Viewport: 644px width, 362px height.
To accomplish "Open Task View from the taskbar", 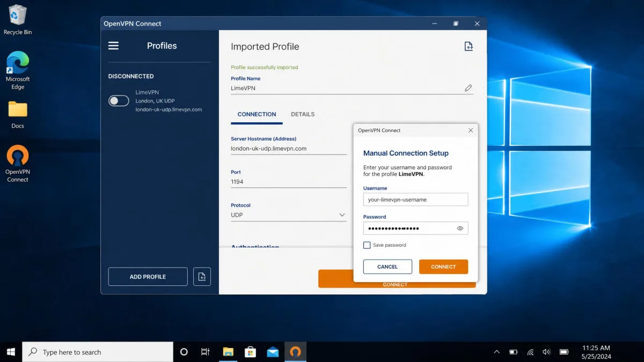I will 205,352.
